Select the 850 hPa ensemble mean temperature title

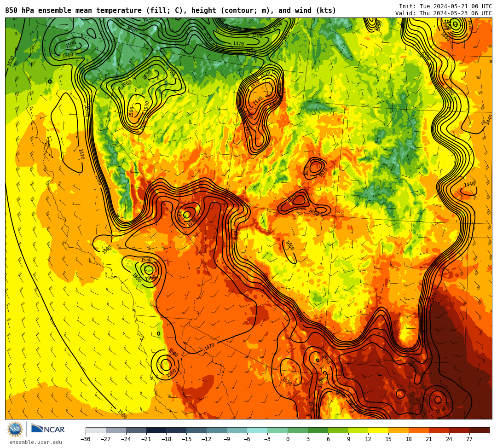click(x=171, y=11)
